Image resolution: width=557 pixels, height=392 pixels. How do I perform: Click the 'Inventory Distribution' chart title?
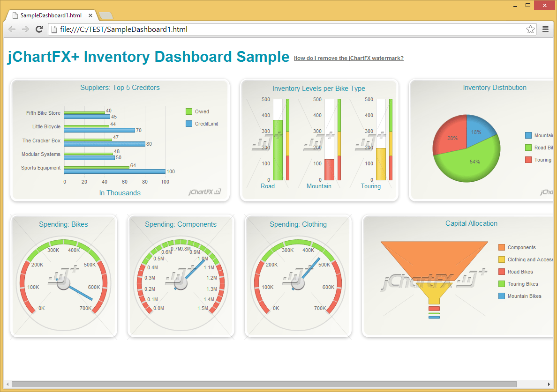tap(495, 88)
